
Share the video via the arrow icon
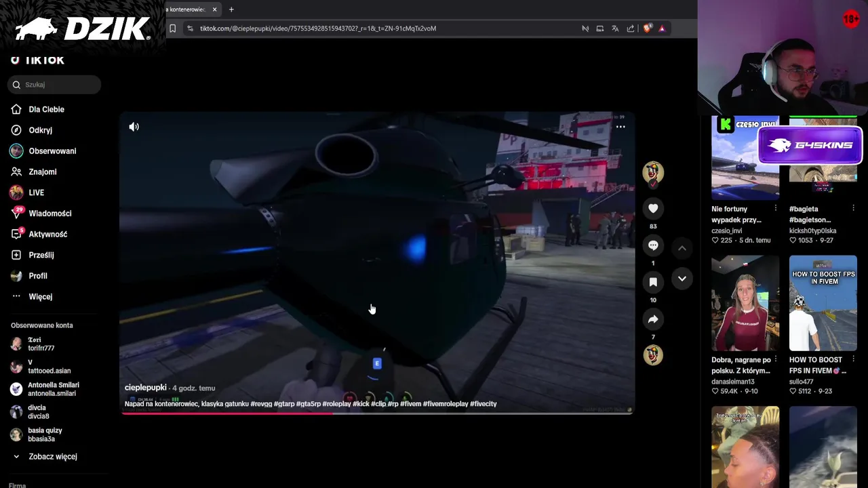point(653,319)
